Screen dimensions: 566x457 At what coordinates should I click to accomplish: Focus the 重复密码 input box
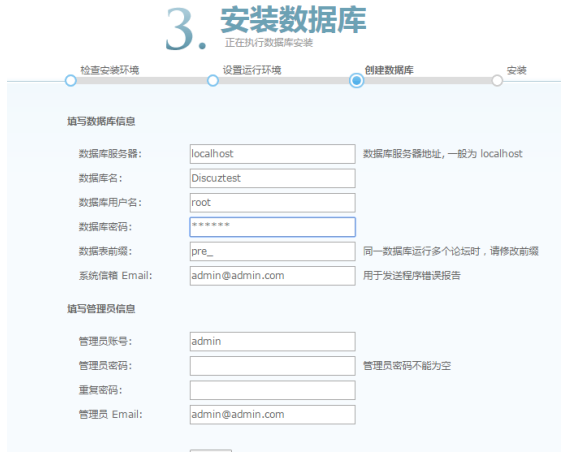273,390
